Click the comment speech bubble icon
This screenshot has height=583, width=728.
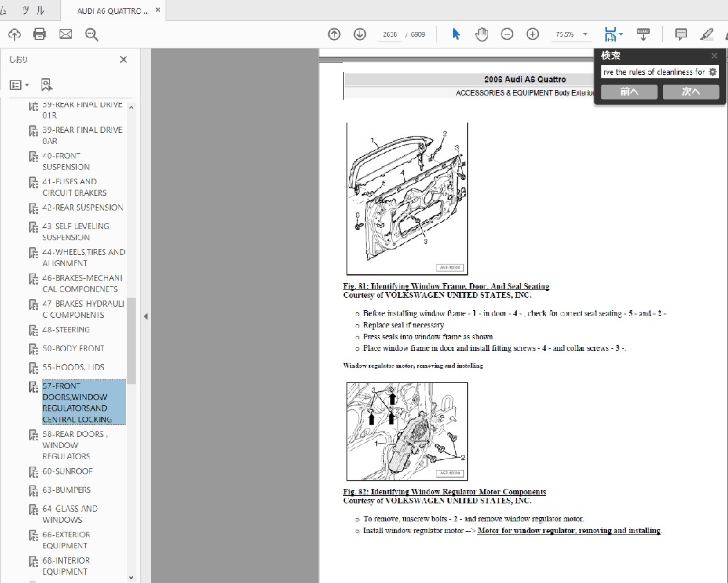(x=681, y=35)
